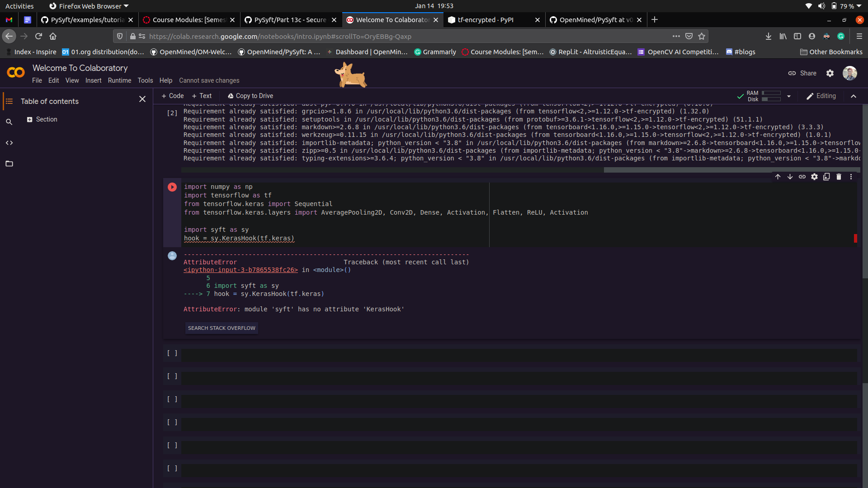The image size is (868, 488).
Task: Delete the current cell with the trash icon
Action: pyautogui.click(x=839, y=177)
